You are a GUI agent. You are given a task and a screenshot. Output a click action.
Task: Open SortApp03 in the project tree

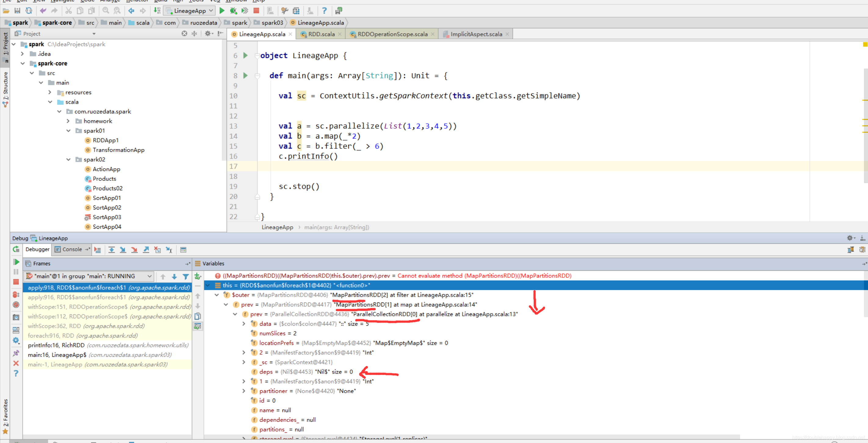[x=106, y=217]
